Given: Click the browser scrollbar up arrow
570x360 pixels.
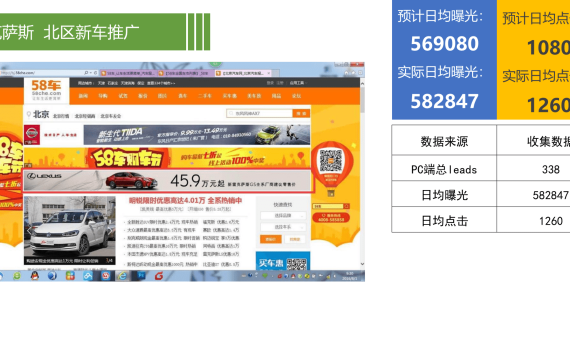Looking at the screenshot, I should coord(362,83).
